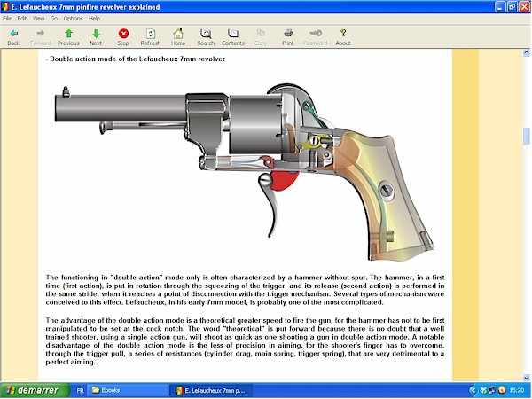The image size is (532, 399).
Task: Go to the Next page via green down arrow
Action: coord(96,37)
